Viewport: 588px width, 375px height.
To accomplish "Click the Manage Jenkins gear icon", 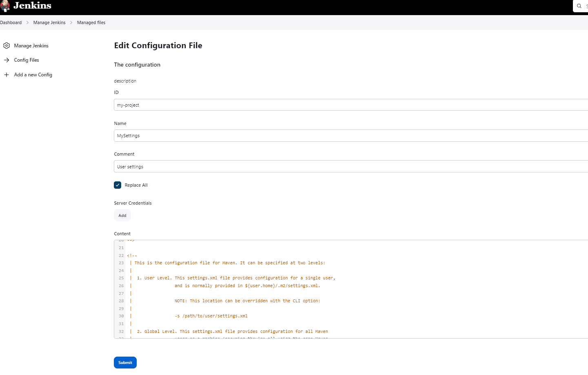I will 7,46.
